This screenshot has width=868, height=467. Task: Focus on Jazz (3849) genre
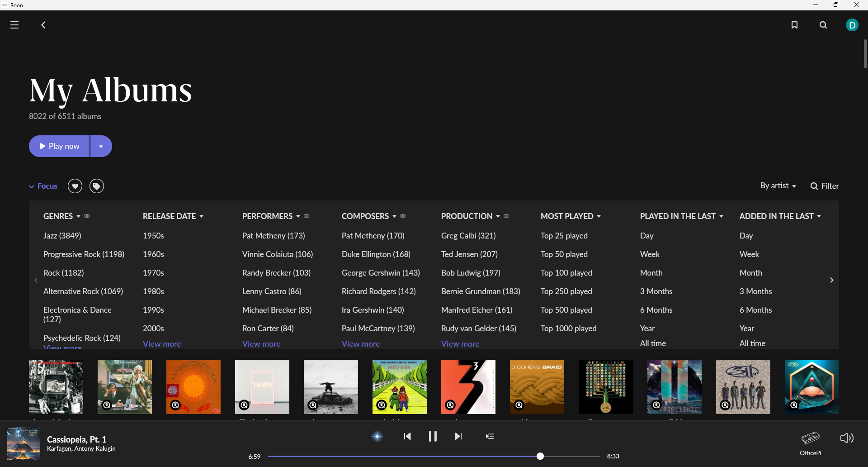pos(62,236)
